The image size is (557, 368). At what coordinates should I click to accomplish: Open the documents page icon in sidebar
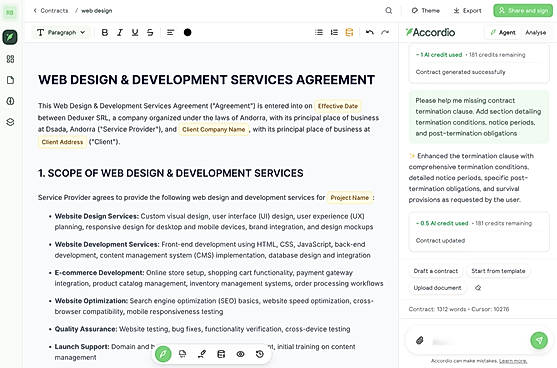click(10, 80)
